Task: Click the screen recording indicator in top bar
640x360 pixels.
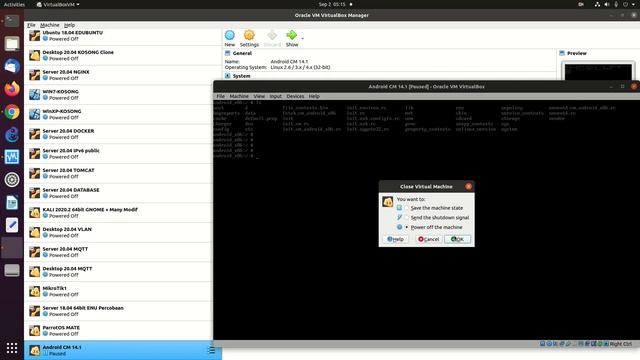Action: click(x=581, y=4)
